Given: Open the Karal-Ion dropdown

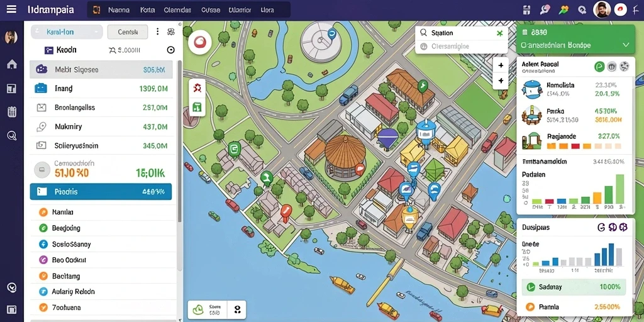Looking at the screenshot, I should point(67,31).
